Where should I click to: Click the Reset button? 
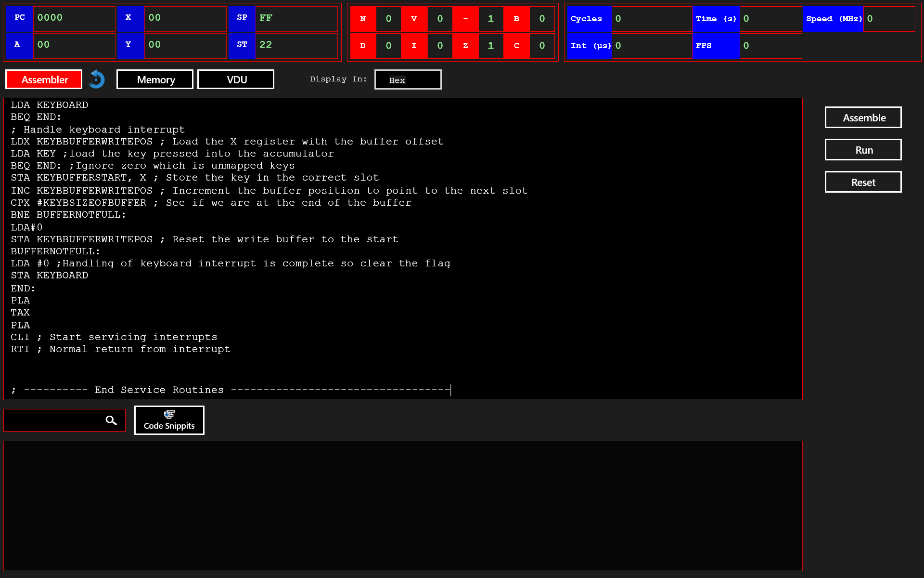(x=863, y=182)
